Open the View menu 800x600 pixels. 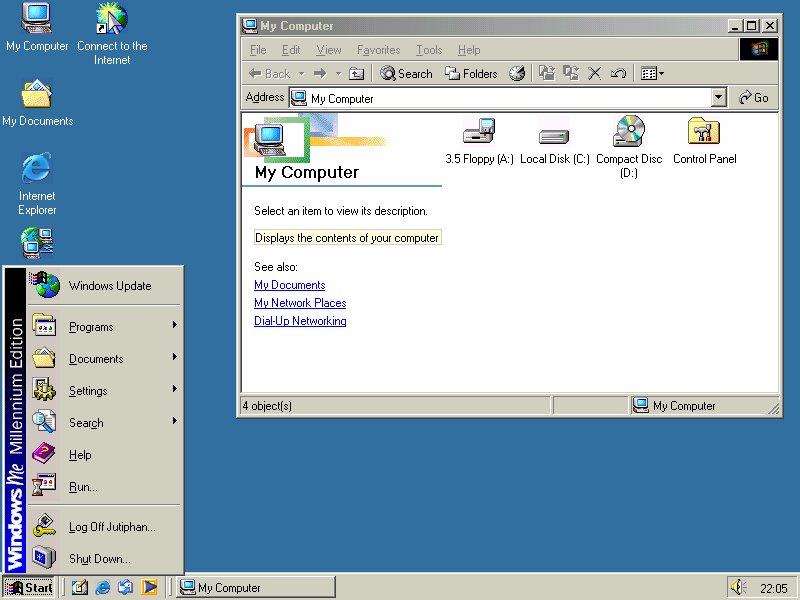coord(329,50)
